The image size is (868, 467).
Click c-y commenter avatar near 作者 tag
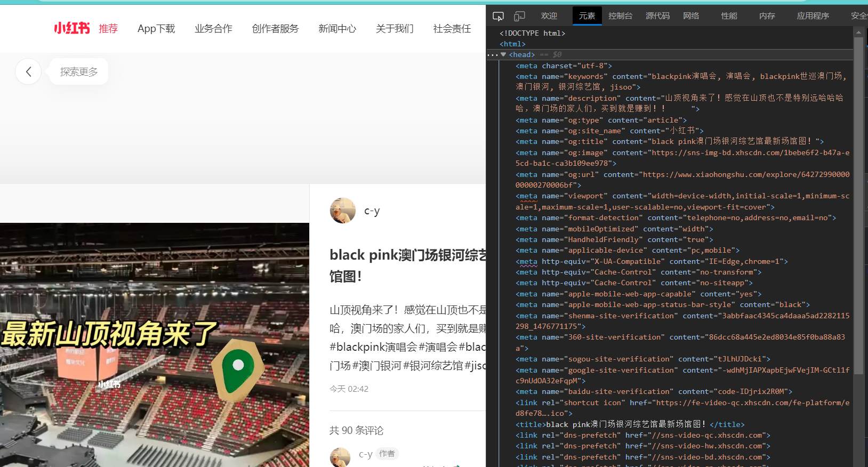click(x=340, y=457)
